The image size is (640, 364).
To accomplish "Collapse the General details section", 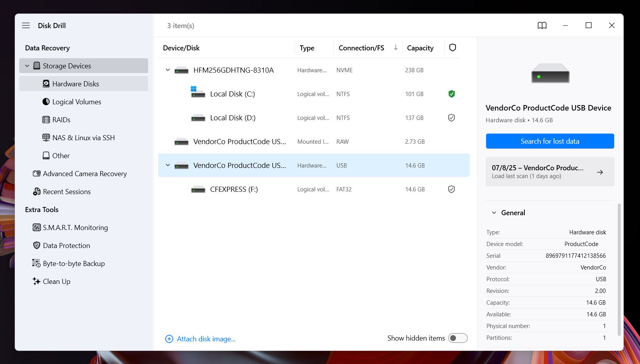I will (494, 212).
